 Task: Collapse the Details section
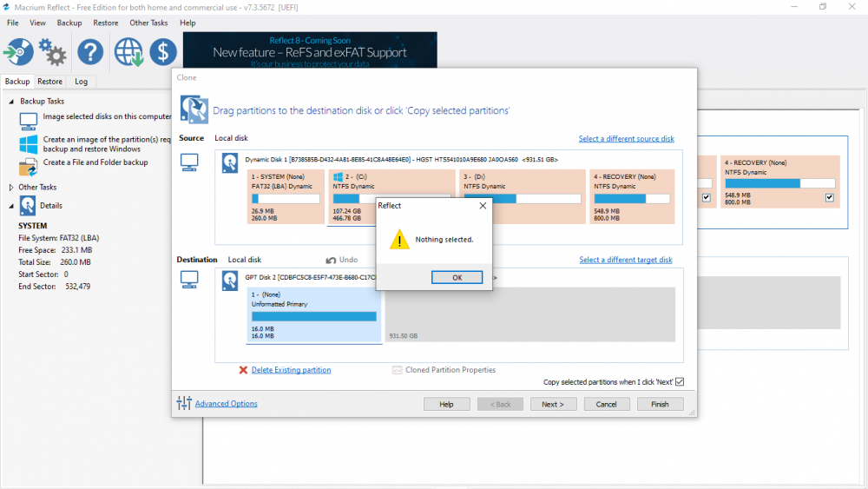(11, 206)
